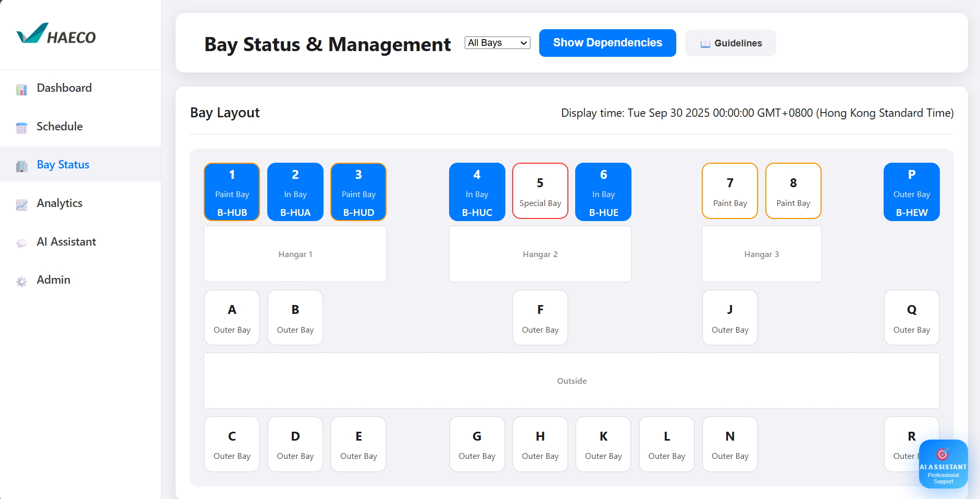Viewport: 980px width, 499px height.
Task: Navigate to the Analytics menu item
Action: [x=59, y=203]
